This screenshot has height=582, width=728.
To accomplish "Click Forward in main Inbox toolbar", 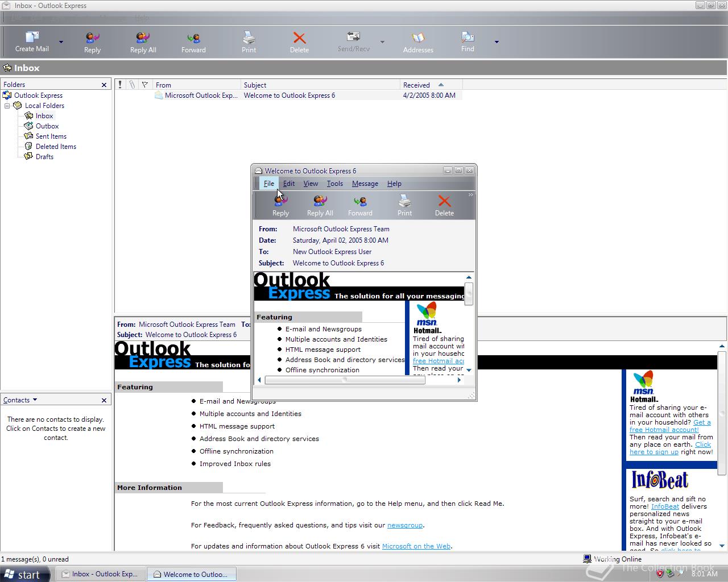I will click(x=193, y=42).
